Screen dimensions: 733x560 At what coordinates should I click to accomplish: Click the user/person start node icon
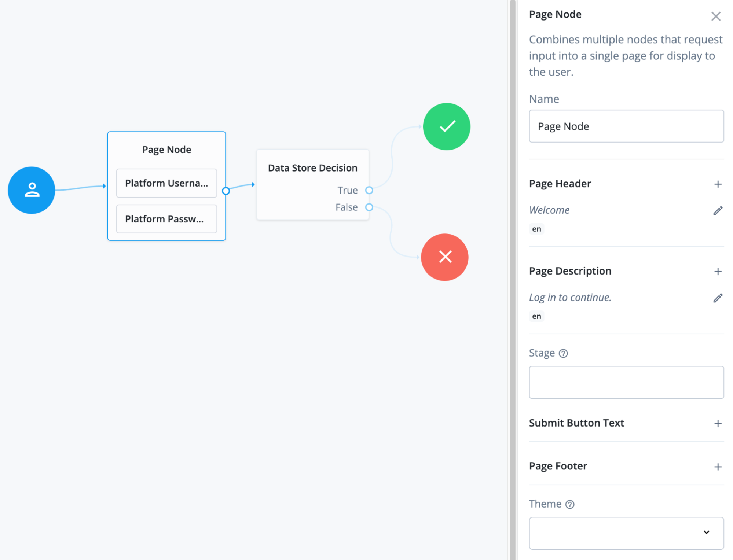[32, 189]
